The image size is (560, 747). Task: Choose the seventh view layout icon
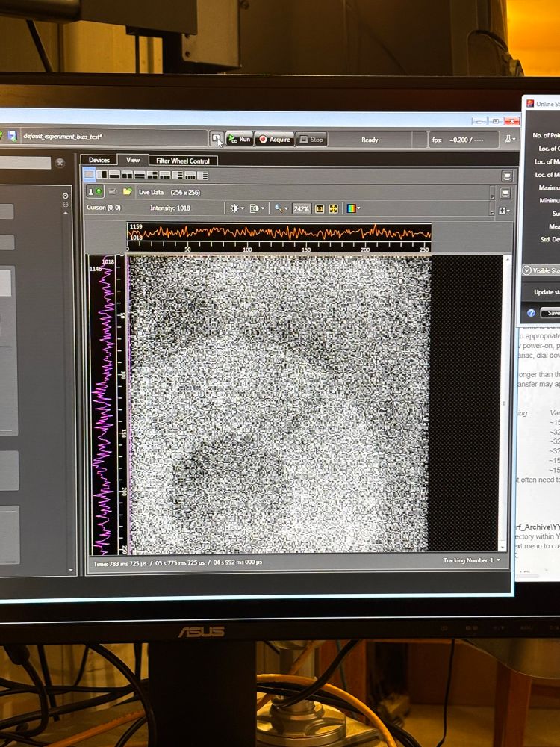165,175
